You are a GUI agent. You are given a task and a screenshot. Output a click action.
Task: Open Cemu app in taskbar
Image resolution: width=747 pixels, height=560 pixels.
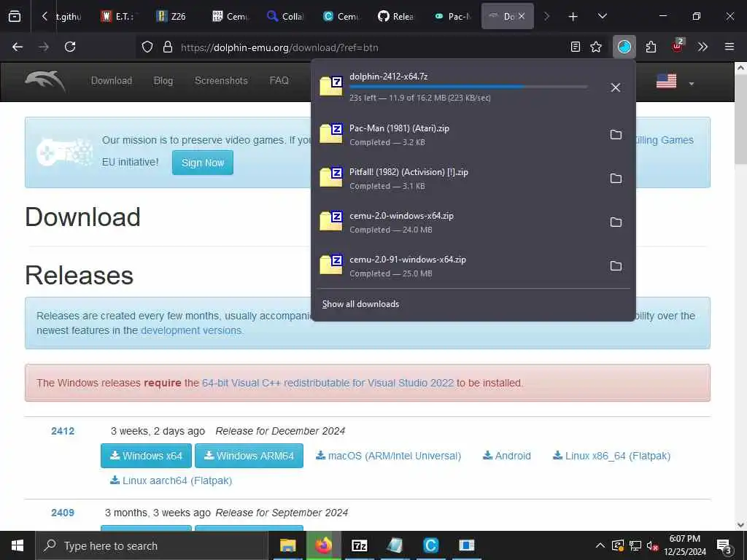[430, 545]
